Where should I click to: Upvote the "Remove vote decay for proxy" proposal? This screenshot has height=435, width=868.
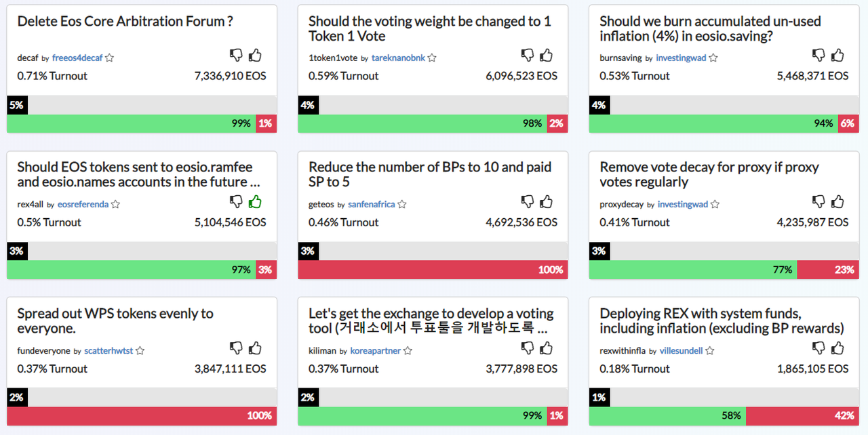click(837, 201)
